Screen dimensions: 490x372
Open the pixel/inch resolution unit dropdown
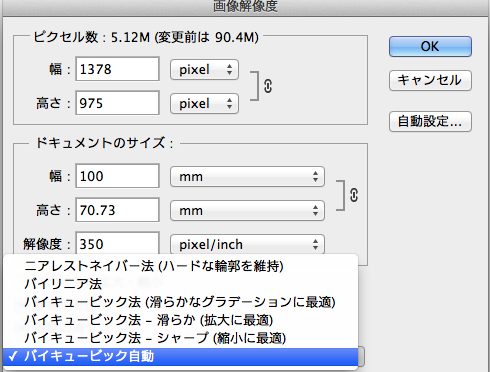click(247, 245)
